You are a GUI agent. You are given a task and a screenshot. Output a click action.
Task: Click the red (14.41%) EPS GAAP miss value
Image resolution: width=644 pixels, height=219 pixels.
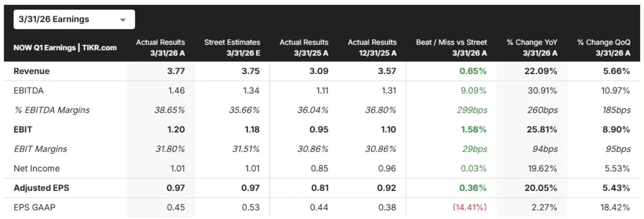(469, 207)
